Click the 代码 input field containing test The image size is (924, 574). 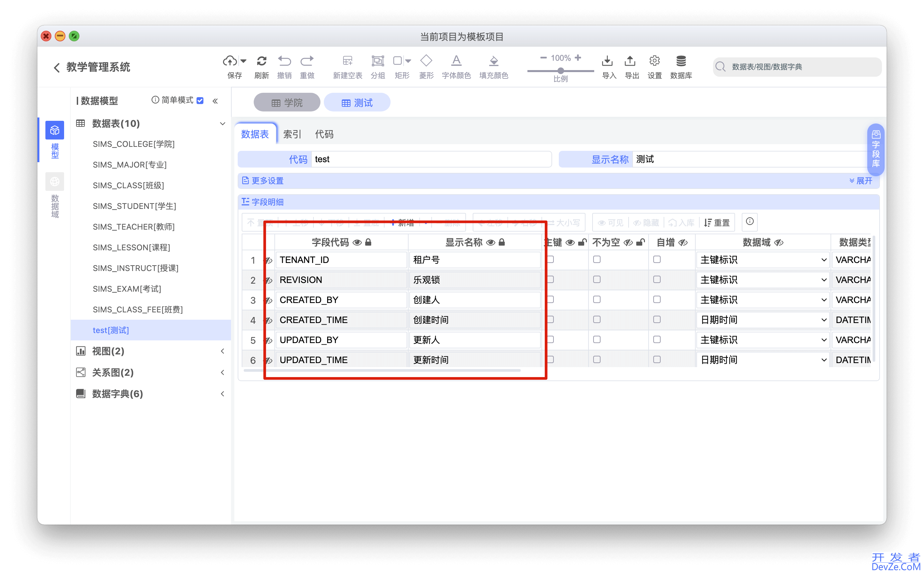tap(431, 160)
